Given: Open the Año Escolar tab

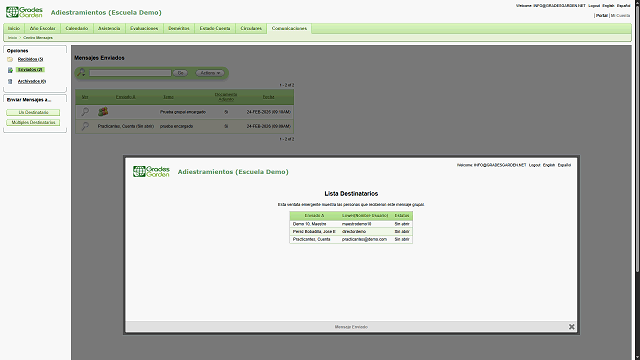Looking at the screenshot, I should point(42,29).
